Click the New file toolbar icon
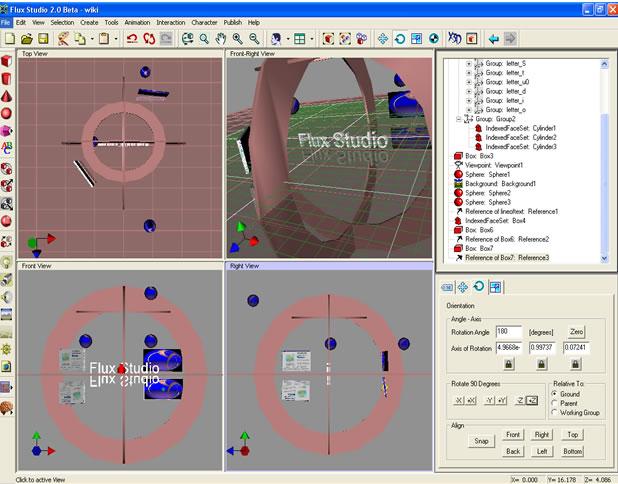Viewport: 618px width, 484px height. [x=10, y=39]
